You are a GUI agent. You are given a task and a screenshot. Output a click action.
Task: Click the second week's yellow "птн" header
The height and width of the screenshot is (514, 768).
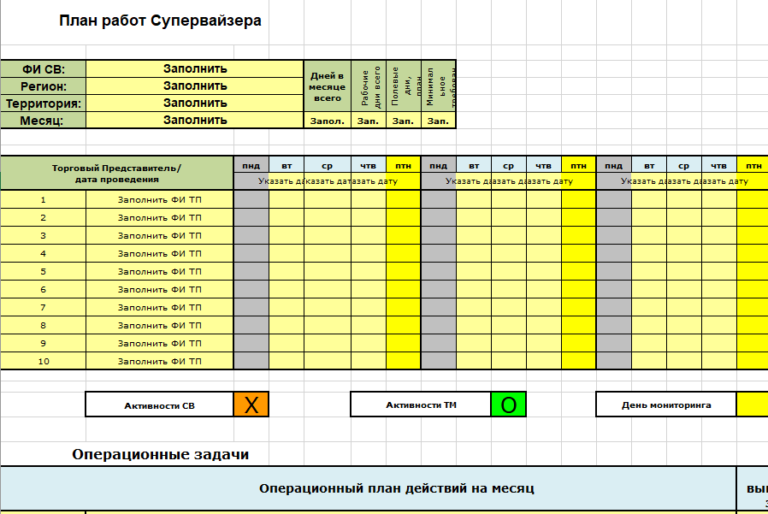coord(578,166)
